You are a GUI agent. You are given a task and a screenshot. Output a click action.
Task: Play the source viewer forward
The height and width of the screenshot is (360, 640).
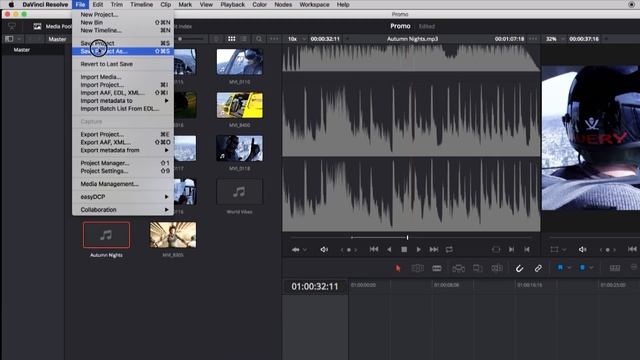tap(418, 249)
